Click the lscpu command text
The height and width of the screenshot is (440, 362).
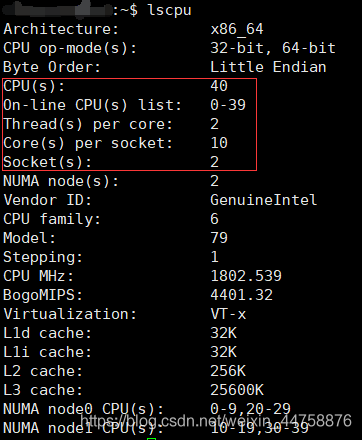[x=170, y=10]
